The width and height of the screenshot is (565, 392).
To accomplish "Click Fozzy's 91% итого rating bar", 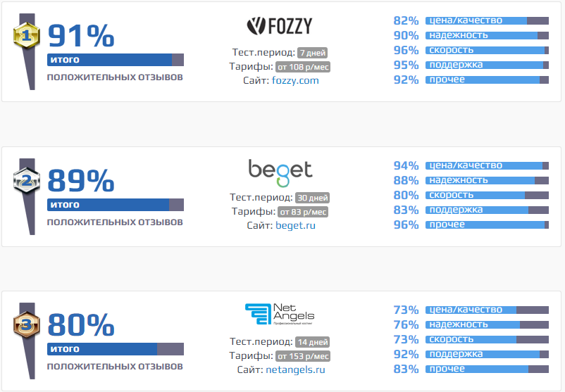I will 116,60.
